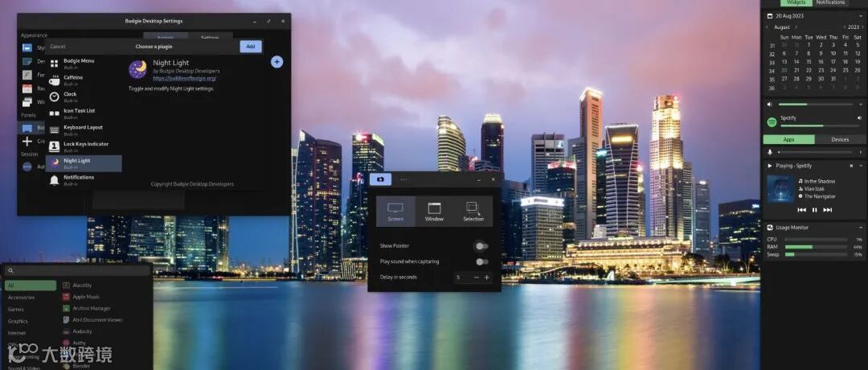Choose Window capture mode
The width and height of the screenshot is (868, 370).
[x=435, y=212]
